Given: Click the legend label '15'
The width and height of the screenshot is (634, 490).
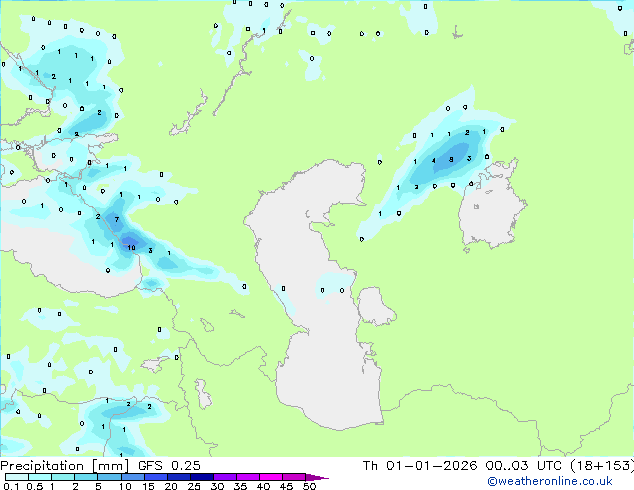Looking at the screenshot, I should pos(148,486).
